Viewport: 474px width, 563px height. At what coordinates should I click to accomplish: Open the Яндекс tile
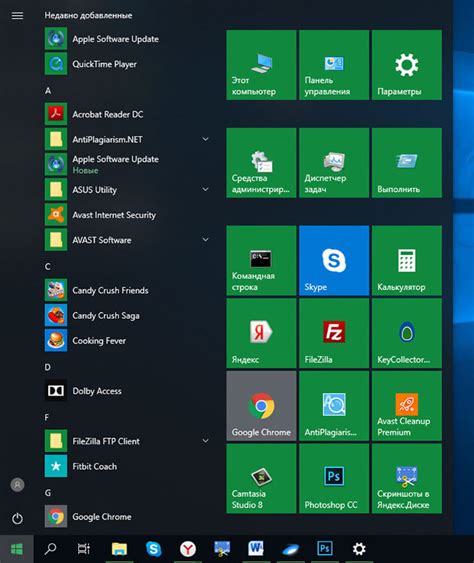click(261, 333)
